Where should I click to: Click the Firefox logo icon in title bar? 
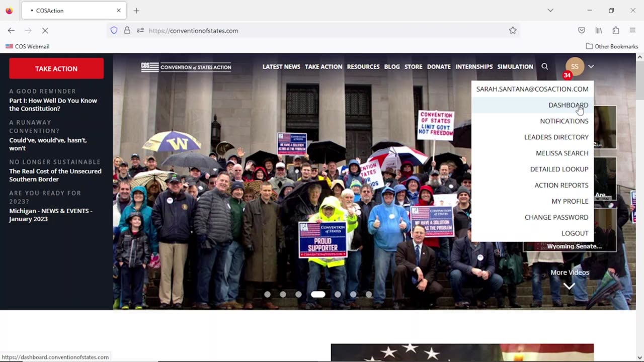pyautogui.click(x=9, y=11)
